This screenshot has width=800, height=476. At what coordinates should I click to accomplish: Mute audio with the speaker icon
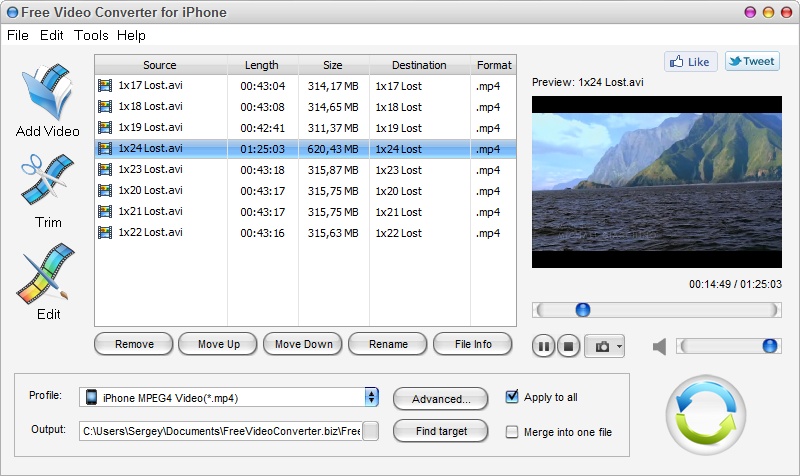coord(659,347)
